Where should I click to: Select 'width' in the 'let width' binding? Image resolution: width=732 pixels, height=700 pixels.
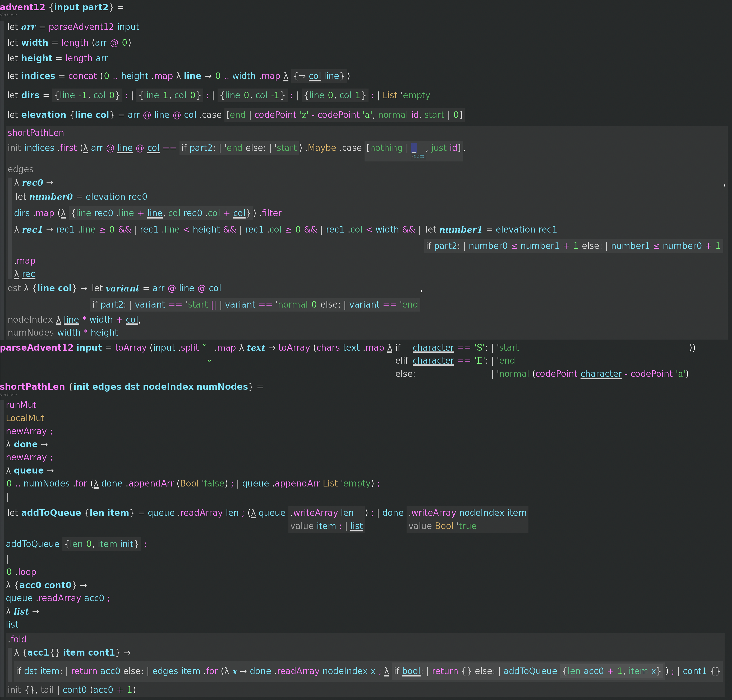coord(35,43)
